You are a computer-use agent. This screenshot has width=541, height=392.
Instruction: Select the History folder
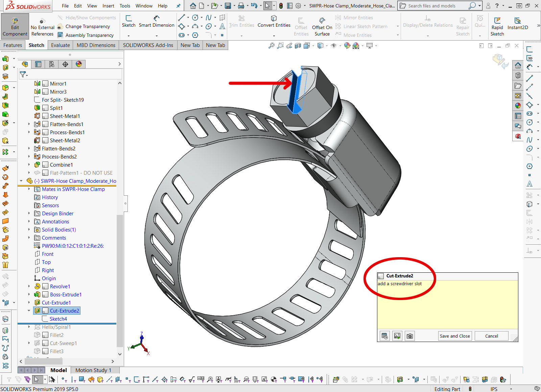[50, 197]
